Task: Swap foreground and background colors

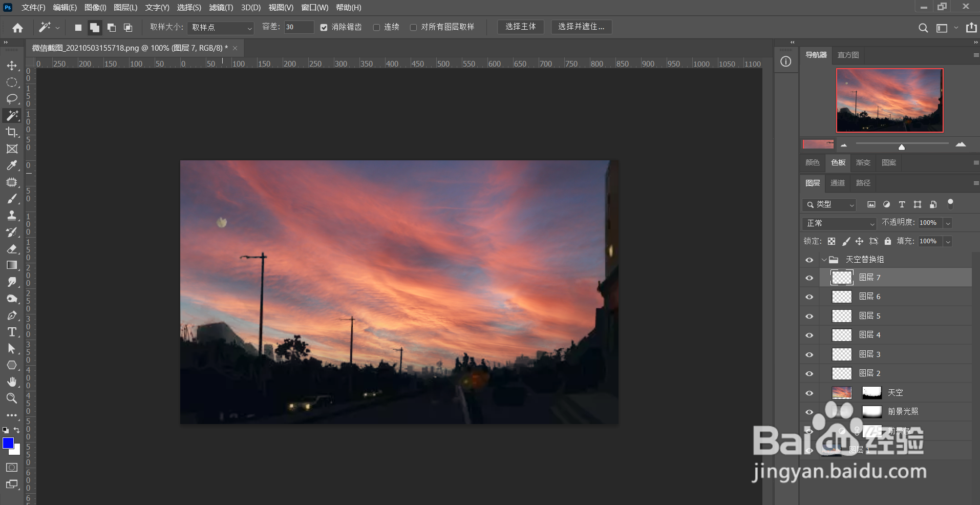Action: [17, 430]
